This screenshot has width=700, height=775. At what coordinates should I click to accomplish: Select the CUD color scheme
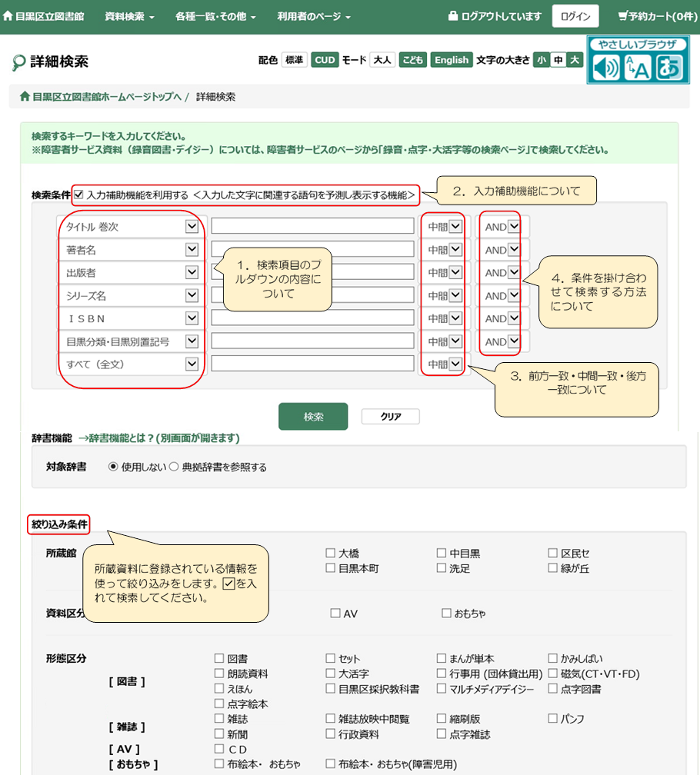(325, 60)
